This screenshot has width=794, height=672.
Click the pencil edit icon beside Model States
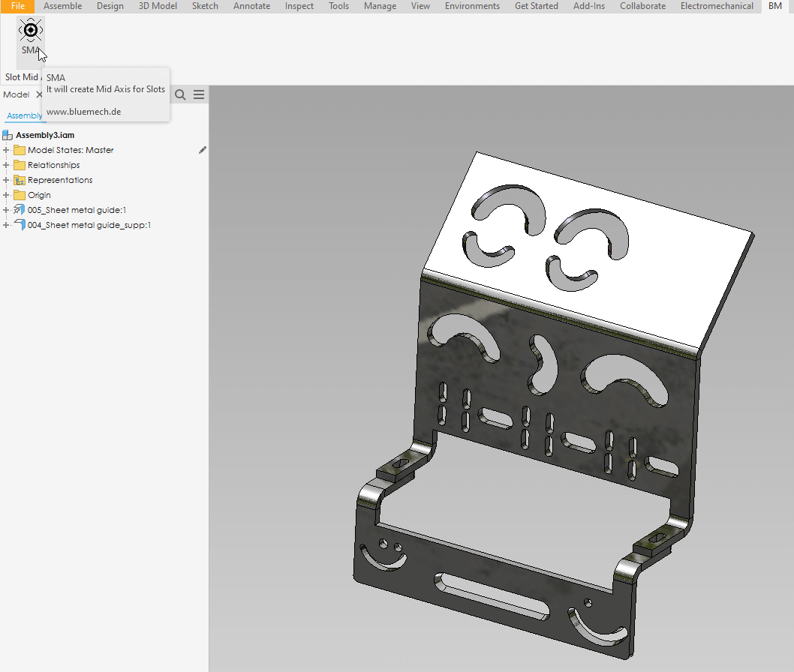[x=202, y=150]
